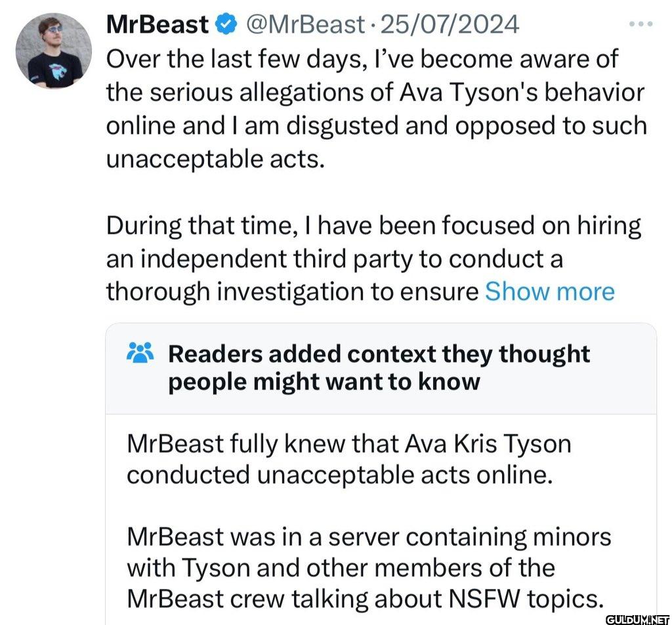
Task: Expand the truncated tweet text
Action: [550, 291]
